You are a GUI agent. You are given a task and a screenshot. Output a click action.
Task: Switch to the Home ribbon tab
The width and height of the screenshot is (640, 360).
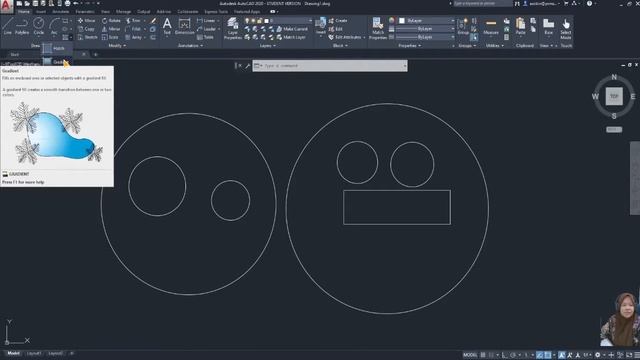click(x=24, y=12)
